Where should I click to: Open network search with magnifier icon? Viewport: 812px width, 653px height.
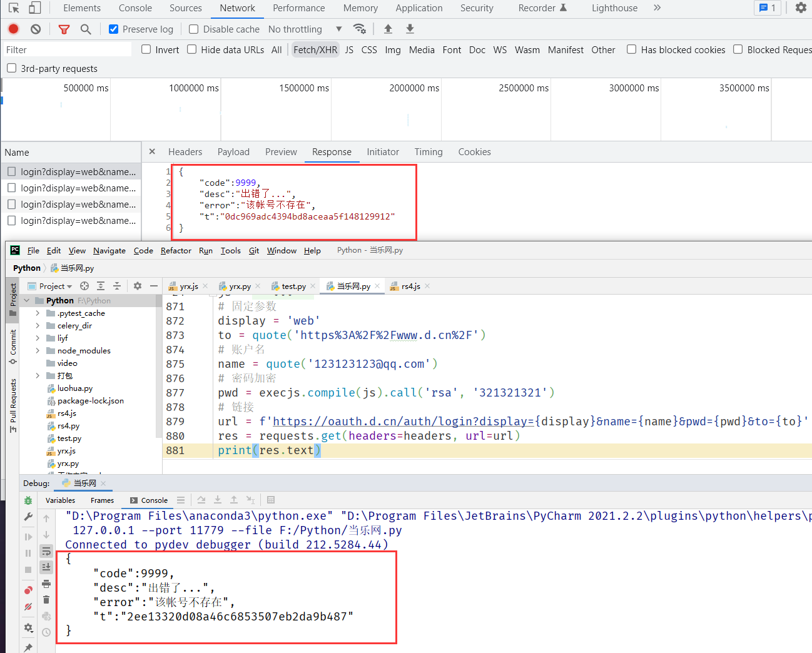tap(86, 29)
